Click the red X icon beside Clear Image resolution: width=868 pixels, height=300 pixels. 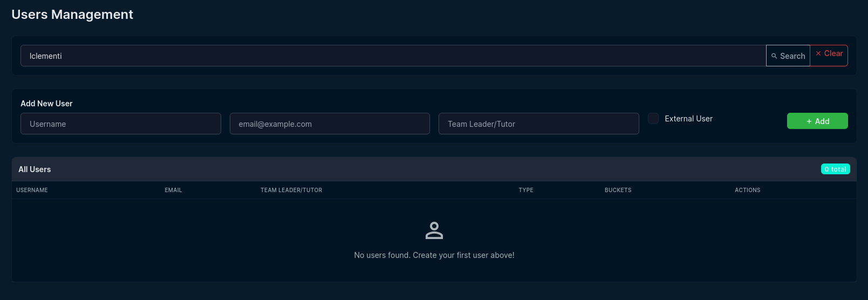(x=818, y=53)
